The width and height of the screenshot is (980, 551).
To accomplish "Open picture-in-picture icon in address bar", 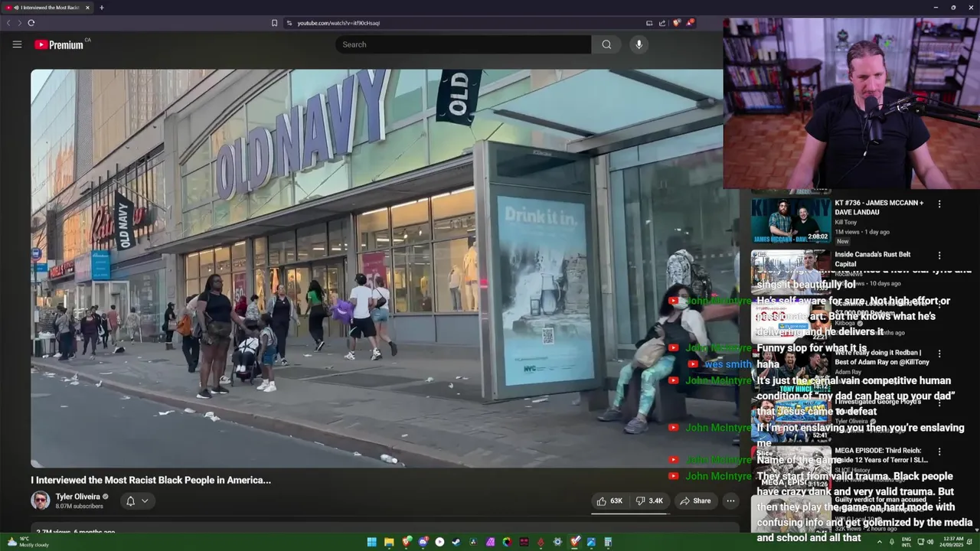I will 649,23.
